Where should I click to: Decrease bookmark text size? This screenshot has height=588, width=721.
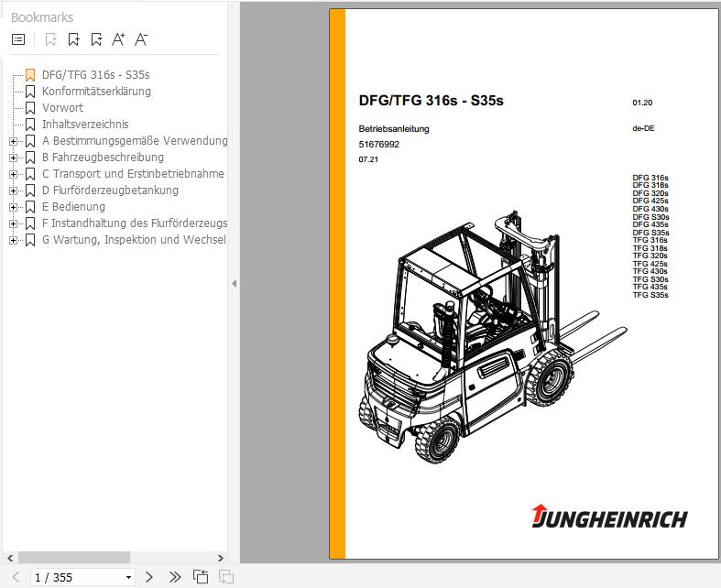pyautogui.click(x=141, y=39)
